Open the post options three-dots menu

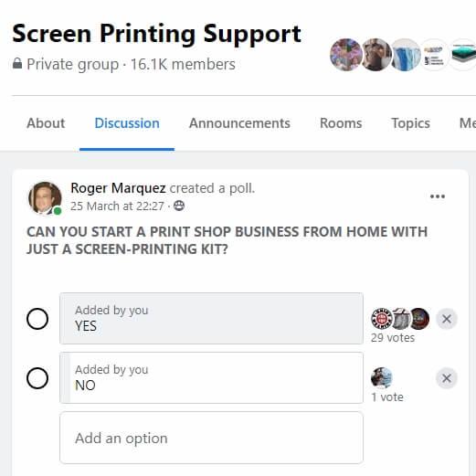tap(438, 196)
